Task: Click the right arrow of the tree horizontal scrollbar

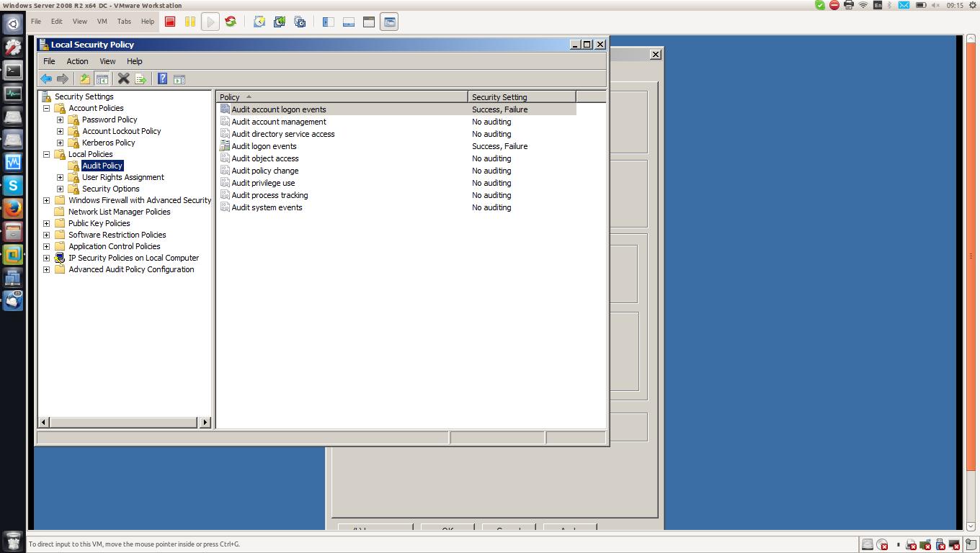Action: (x=205, y=422)
